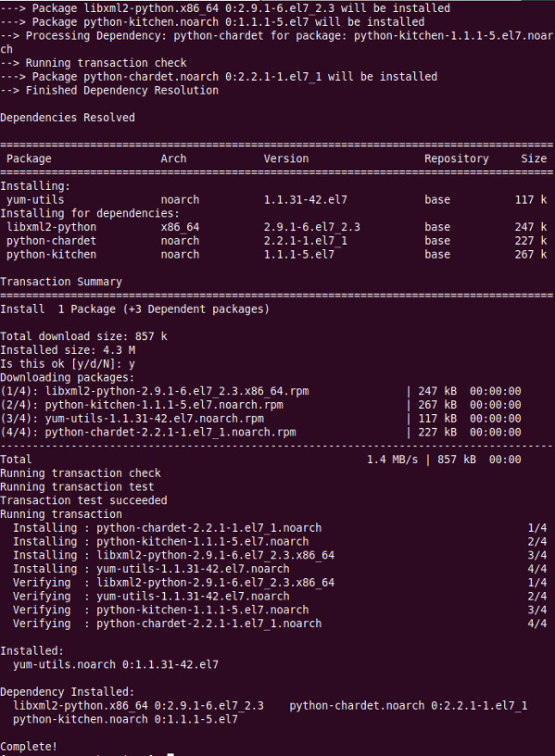Click 'python-kitchen.noarch 0:1.1.1-5.el7' under Dependency Installed
Viewport: 555px width, 756px height.
click(x=125, y=719)
